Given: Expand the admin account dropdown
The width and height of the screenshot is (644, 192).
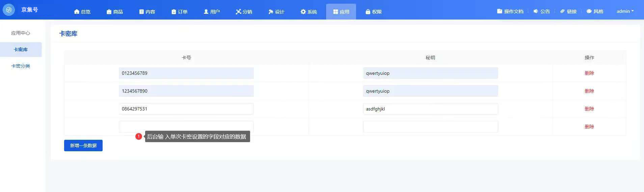Looking at the screenshot, I should 625,11.
